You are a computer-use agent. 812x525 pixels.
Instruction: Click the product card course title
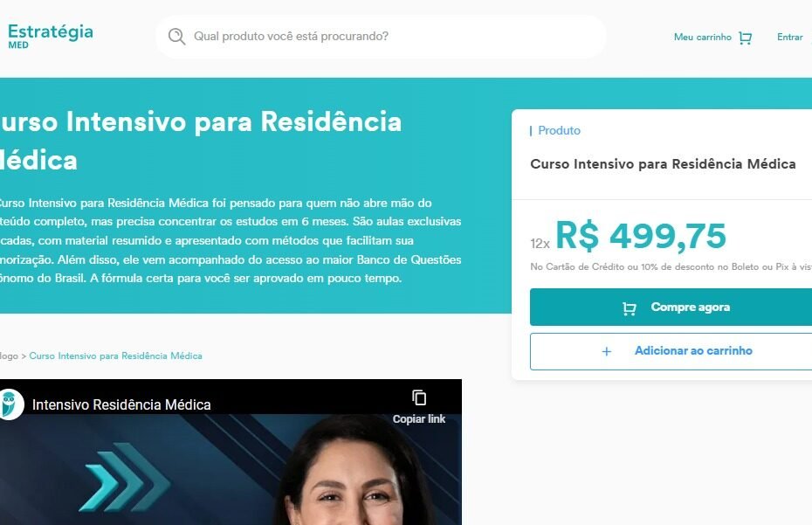[663, 163]
